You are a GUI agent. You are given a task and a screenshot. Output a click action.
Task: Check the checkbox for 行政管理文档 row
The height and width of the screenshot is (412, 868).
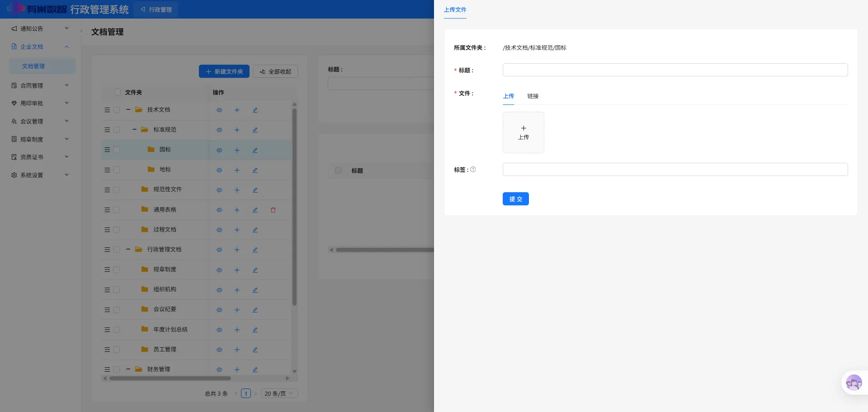(x=117, y=250)
